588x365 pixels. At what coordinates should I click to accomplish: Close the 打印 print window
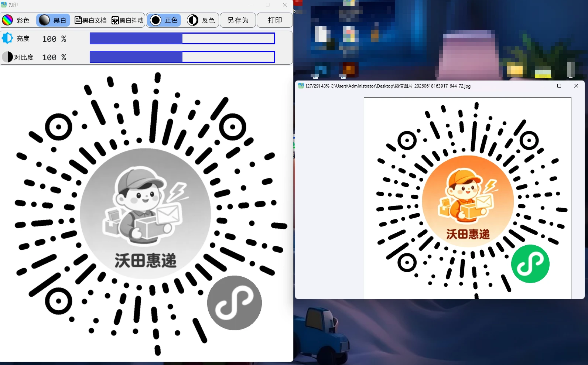285,5
